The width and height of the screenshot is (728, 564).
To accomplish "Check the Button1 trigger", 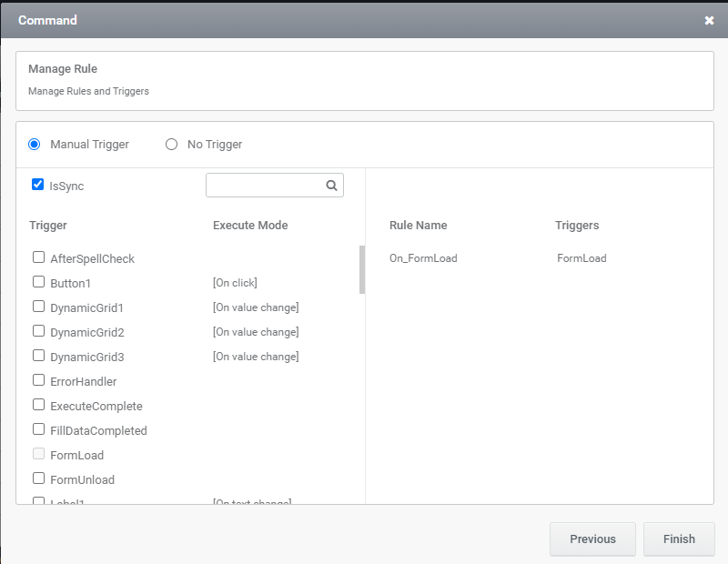I will coord(39,282).
